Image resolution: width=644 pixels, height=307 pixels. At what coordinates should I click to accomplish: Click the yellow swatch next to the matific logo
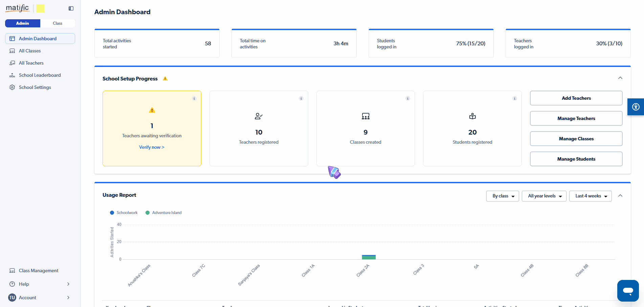[x=40, y=8]
